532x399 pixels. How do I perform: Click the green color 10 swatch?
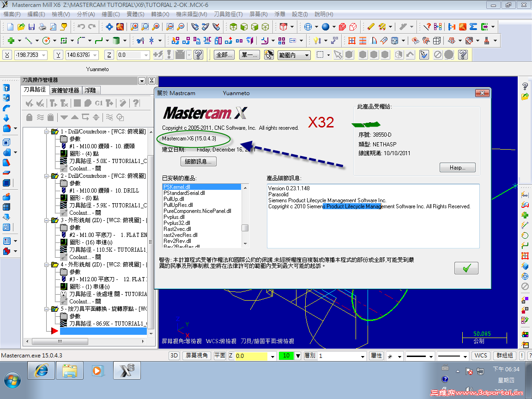286,356
